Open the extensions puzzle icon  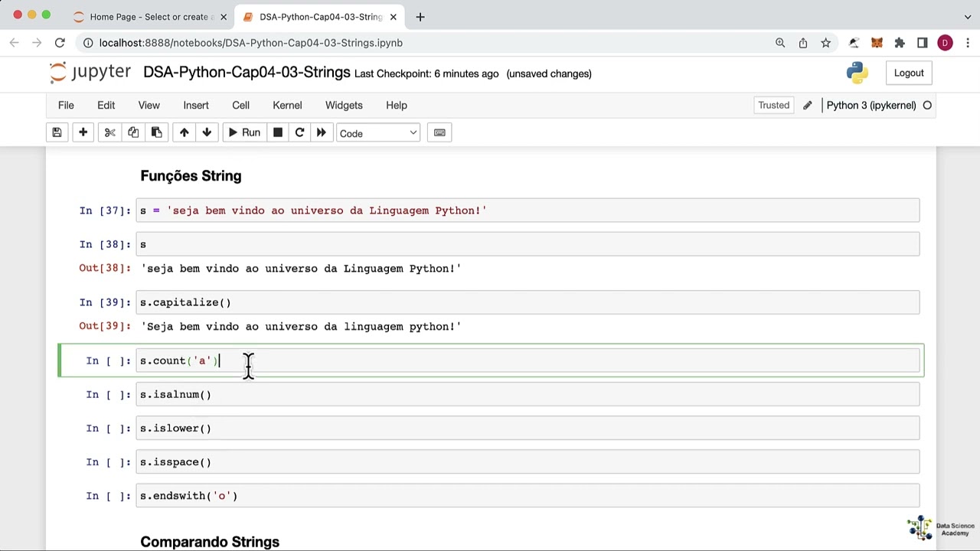tap(900, 43)
